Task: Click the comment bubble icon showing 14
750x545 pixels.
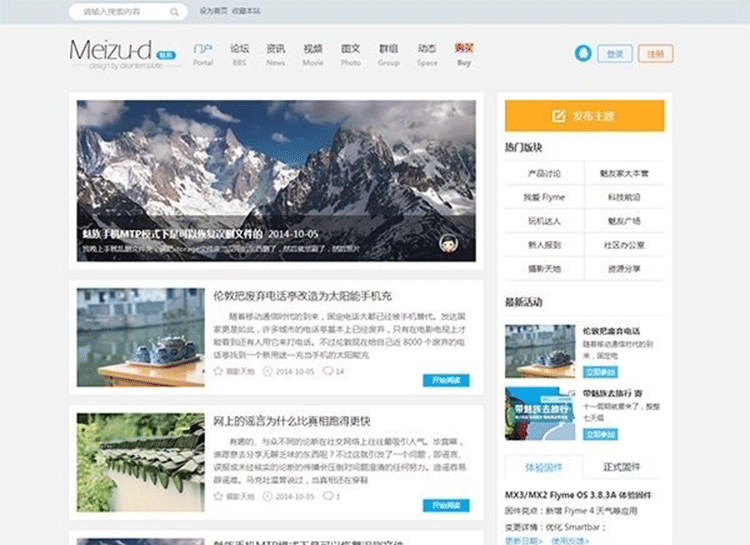Action: point(328,371)
